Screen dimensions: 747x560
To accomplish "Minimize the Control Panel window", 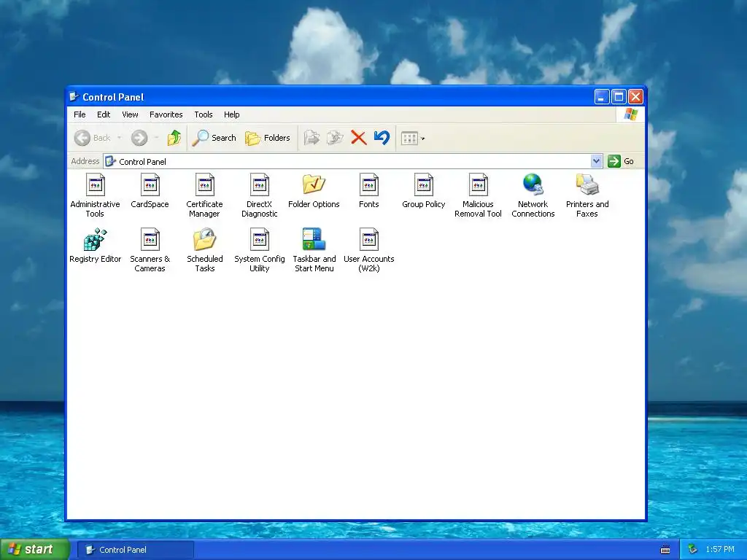I will [602, 97].
